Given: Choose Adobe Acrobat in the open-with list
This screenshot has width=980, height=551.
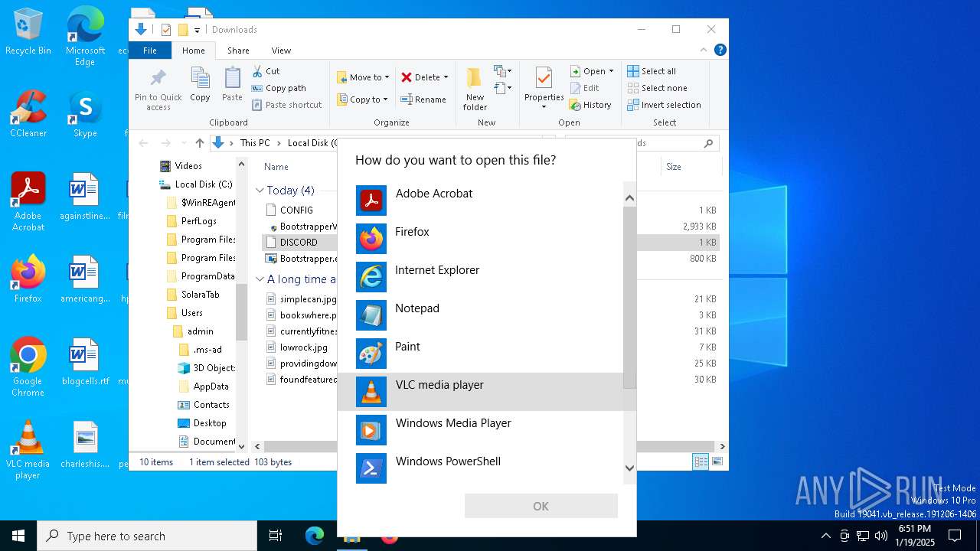Looking at the screenshot, I should (x=481, y=201).
